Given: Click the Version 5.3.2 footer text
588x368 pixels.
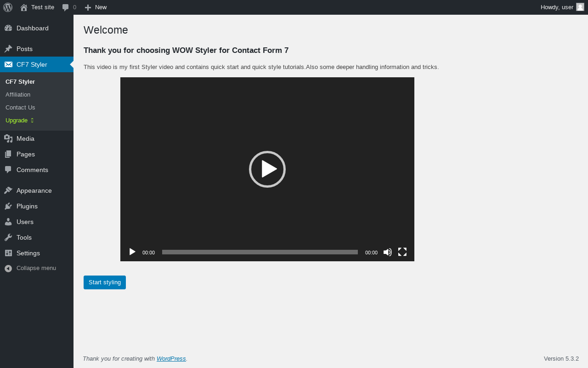Looking at the screenshot, I should click(561, 359).
